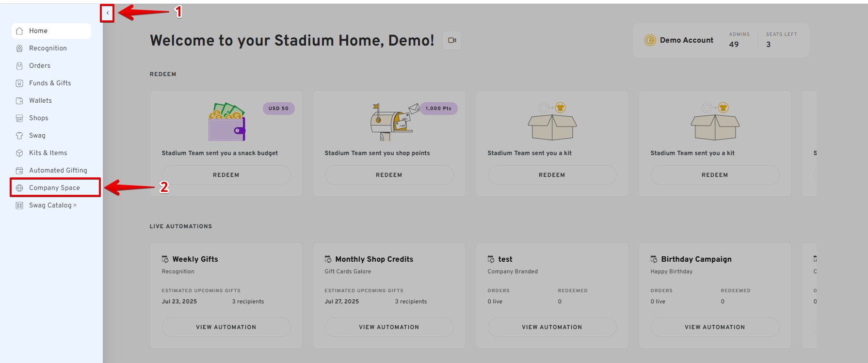The width and height of the screenshot is (868, 363).
Task: Go to Company Space in the sidebar
Action: [54, 188]
